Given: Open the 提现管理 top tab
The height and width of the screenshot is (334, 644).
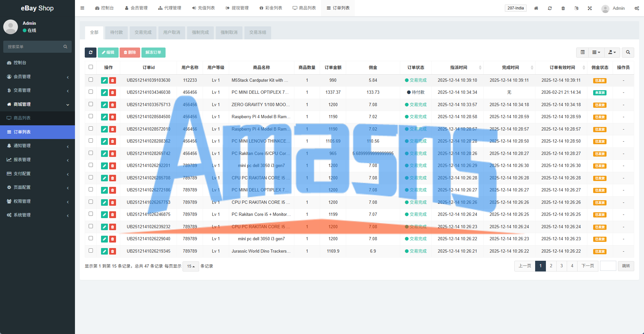Looking at the screenshot, I should (x=237, y=8).
